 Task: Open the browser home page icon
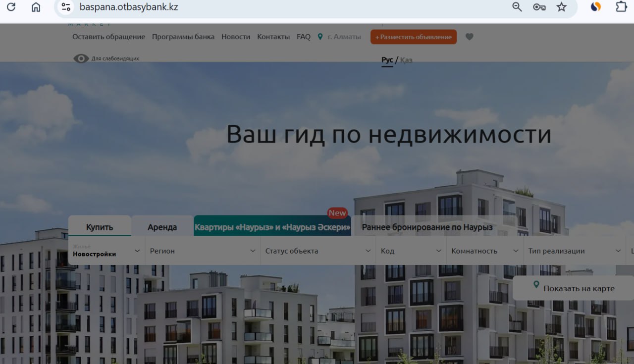click(36, 7)
